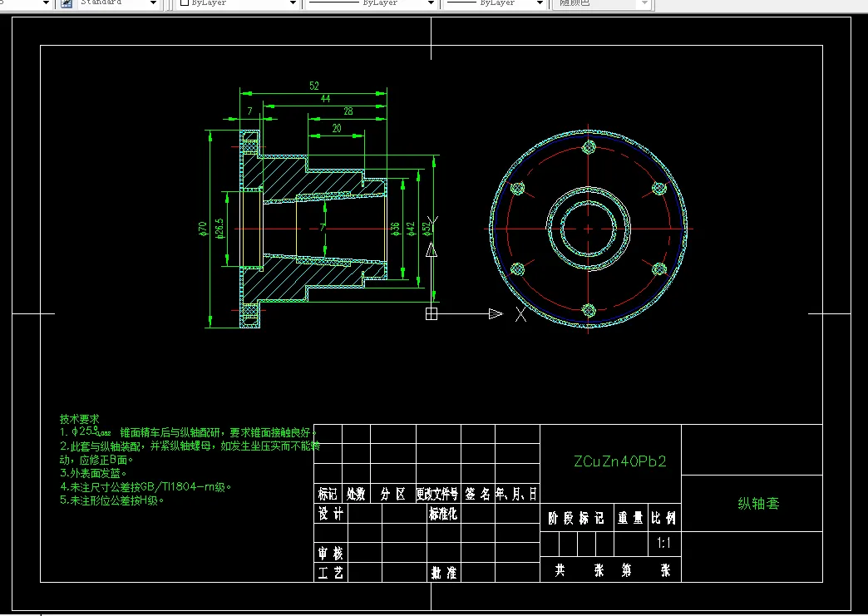Click the 标准化 title block label

click(x=443, y=514)
